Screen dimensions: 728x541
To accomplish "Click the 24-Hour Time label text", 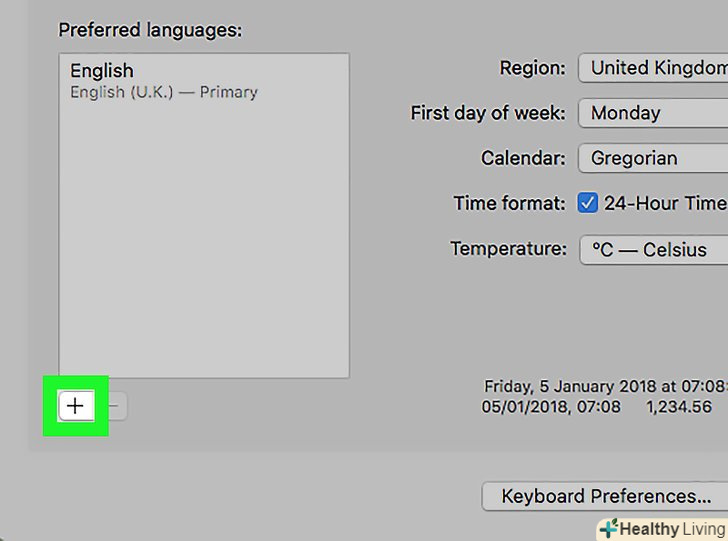I will [665, 203].
